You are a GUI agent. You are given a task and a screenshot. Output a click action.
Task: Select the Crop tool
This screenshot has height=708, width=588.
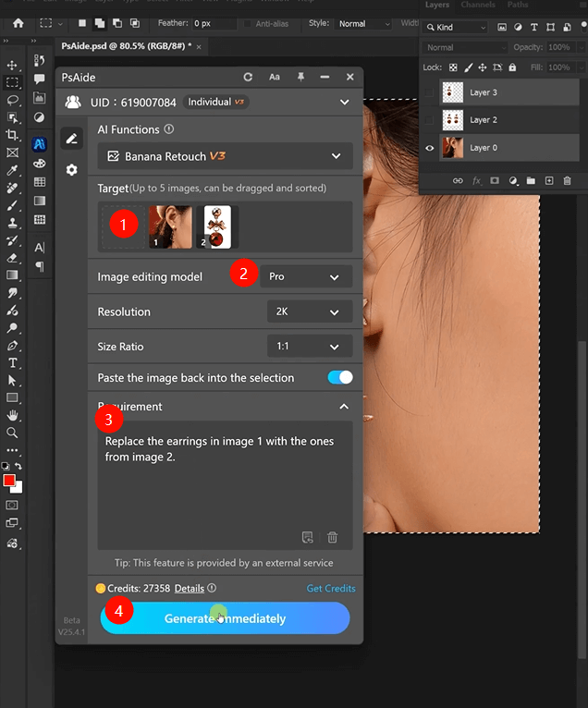tap(12, 135)
